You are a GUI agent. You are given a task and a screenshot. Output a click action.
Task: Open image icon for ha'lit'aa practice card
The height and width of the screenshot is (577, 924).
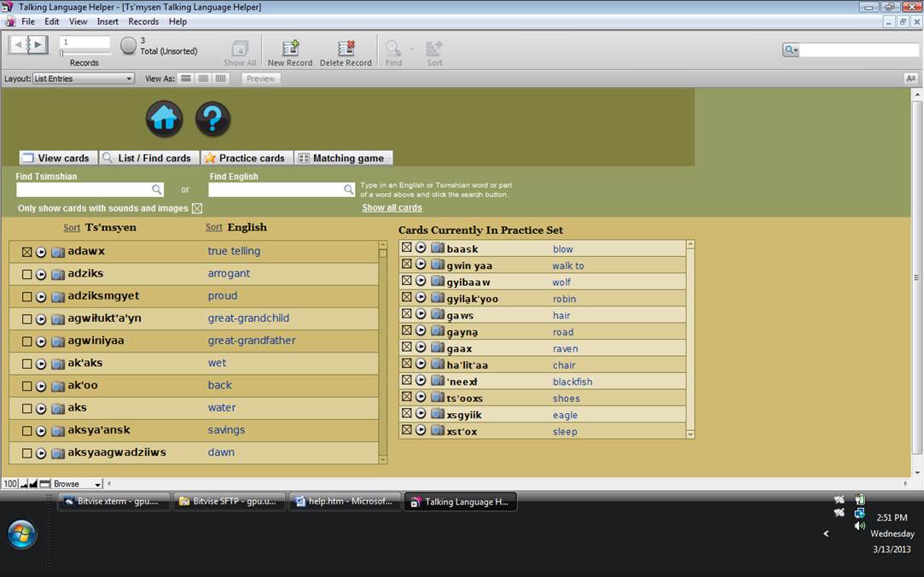coord(437,364)
